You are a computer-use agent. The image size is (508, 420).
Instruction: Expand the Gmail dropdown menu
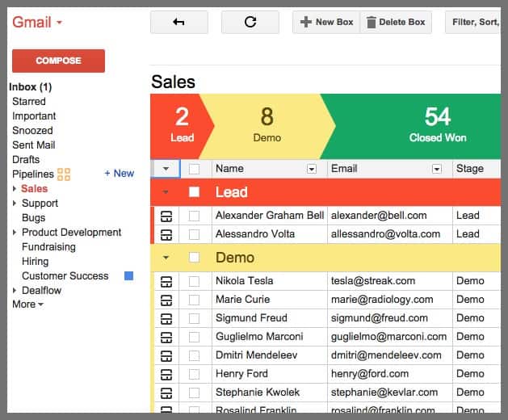(x=59, y=23)
